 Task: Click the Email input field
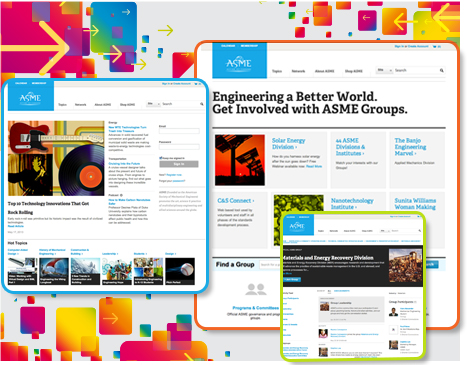179,131
